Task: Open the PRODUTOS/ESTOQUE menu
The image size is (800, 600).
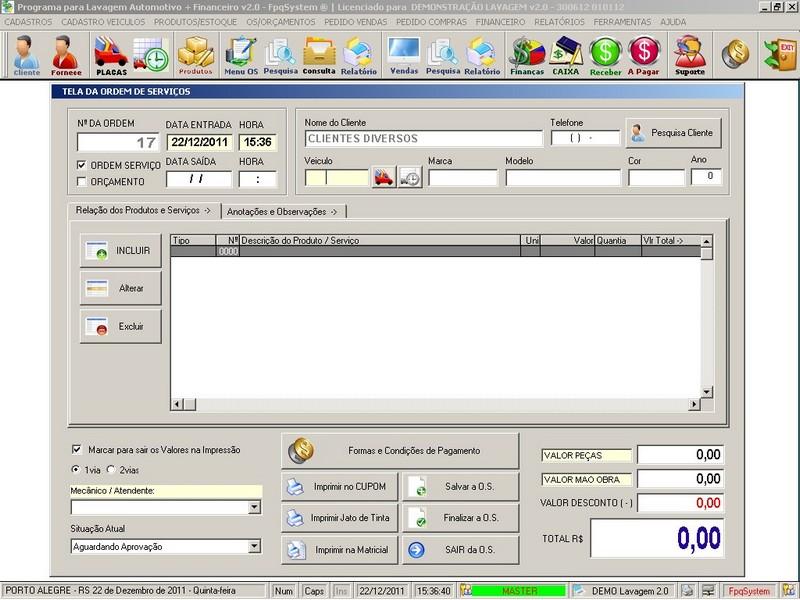Action: coord(195,22)
